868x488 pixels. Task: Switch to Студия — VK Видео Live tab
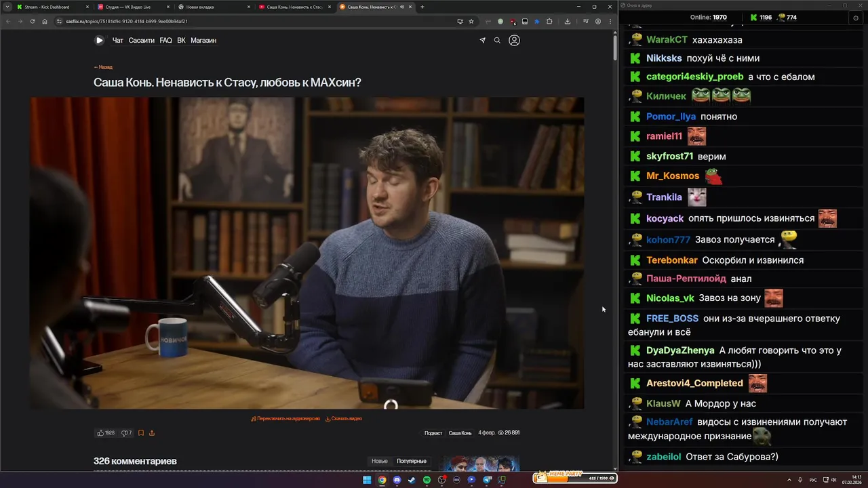pos(133,7)
